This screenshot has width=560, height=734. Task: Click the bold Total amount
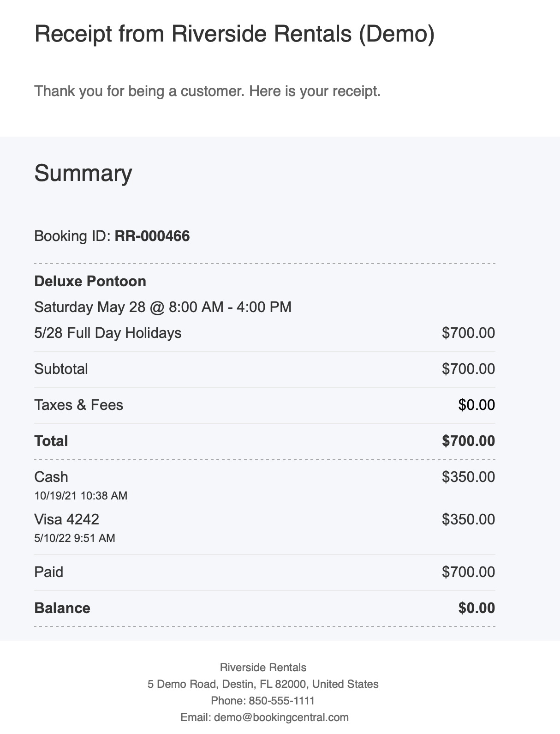point(468,441)
